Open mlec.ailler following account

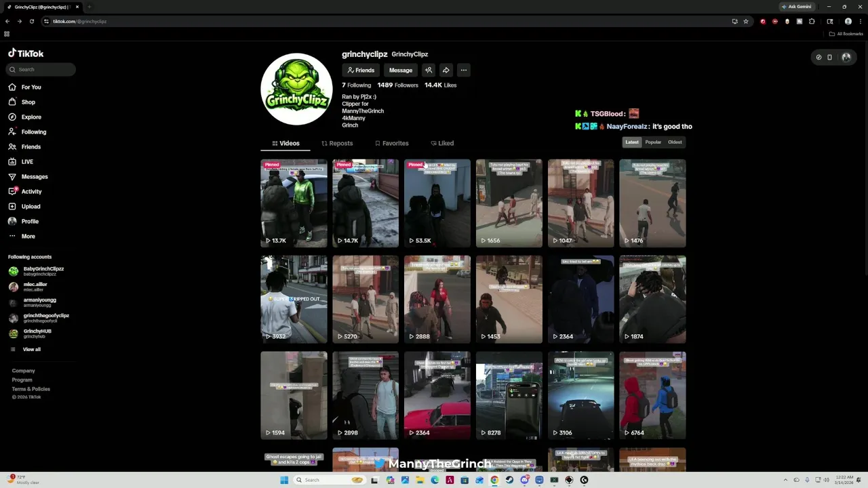tap(28, 287)
